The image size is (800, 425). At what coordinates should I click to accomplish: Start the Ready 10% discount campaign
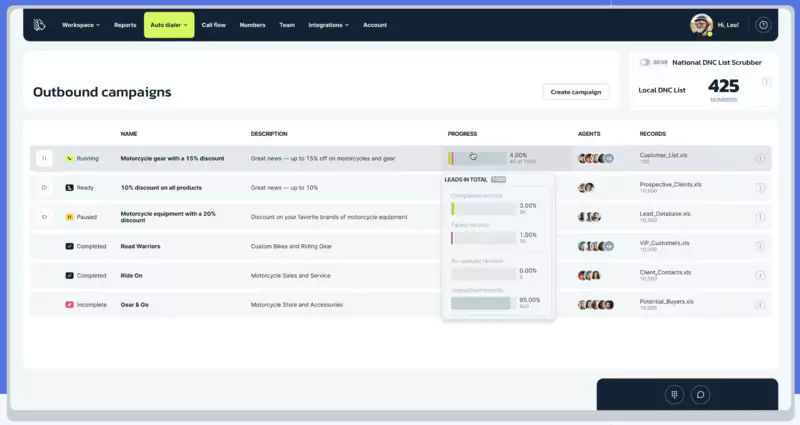(x=44, y=188)
